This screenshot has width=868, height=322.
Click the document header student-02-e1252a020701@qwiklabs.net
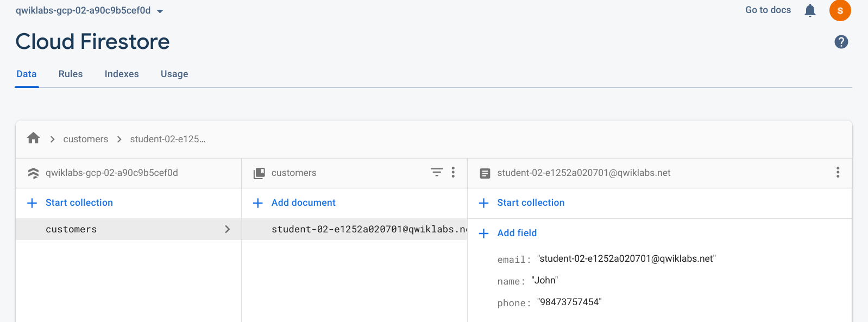pos(584,173)
